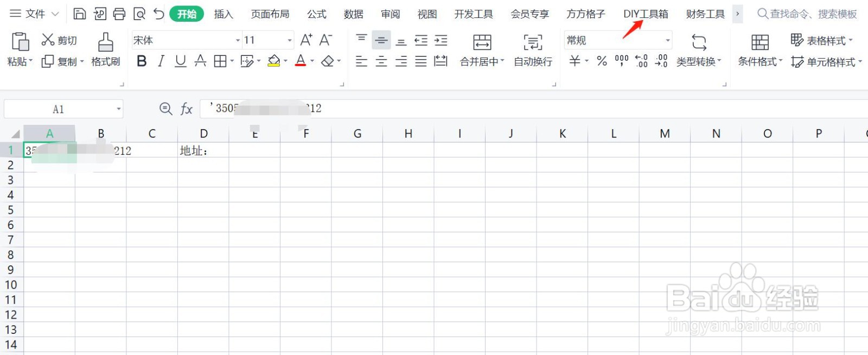Decrease indent icon
The width and height of the screenshot is (868, 355).
pyautogui.click(x=421, y=40)
